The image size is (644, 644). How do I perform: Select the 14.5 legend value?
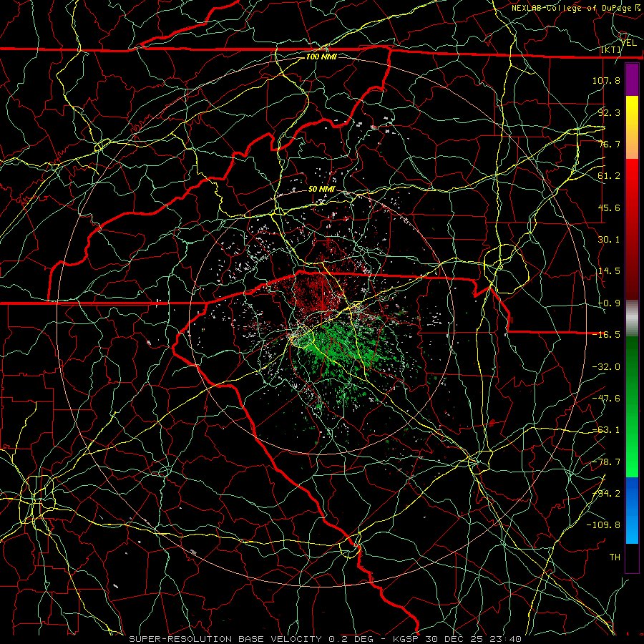click(x=609, y=271)
